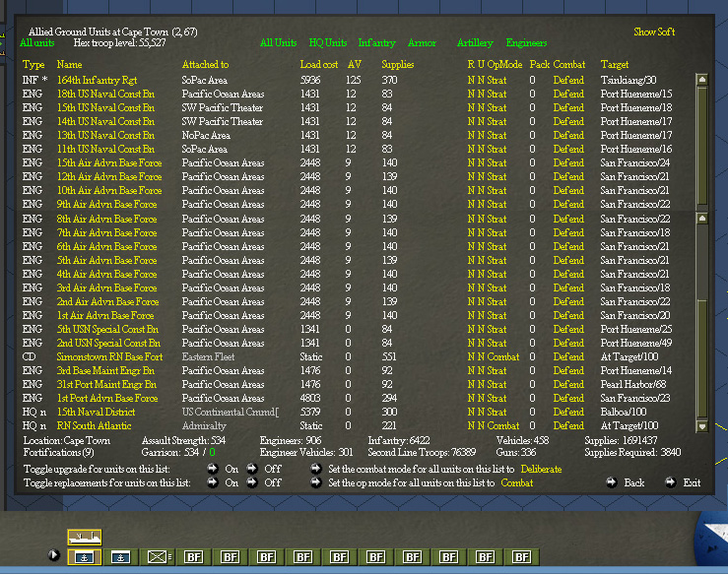Sort by the Load cost column header

pos(318,65)
